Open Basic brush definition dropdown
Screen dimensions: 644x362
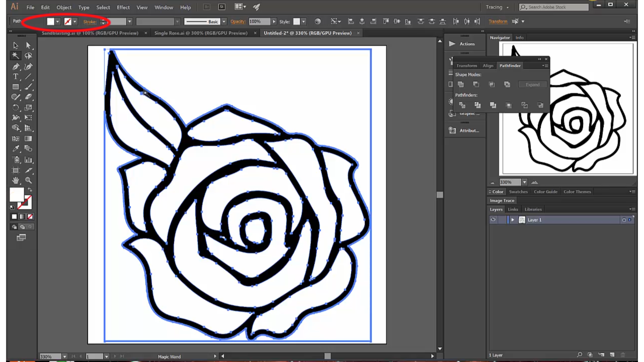pyautogui.click(x=224, y=21)
